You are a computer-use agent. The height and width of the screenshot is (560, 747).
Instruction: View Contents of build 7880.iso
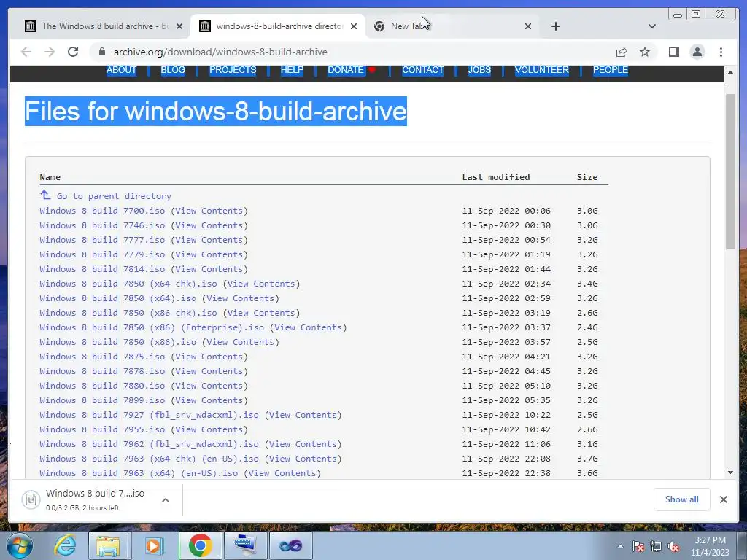(209, 386)
